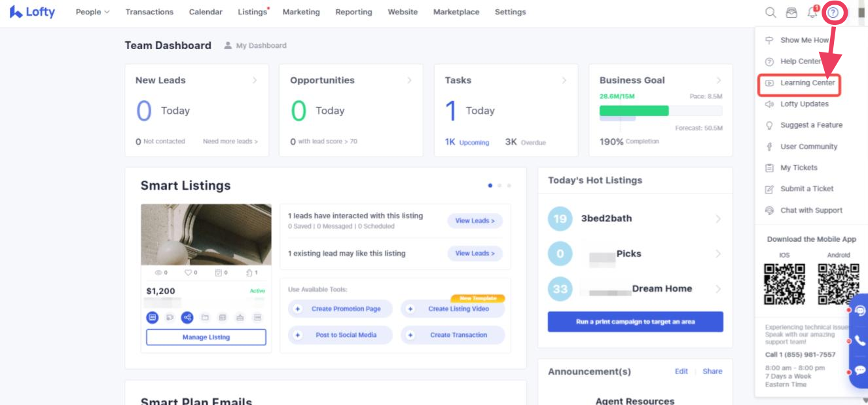Select the third Smart Listings carousel dot
The height and width of the screenshot is (405, 868).
(x=509, y=185)
